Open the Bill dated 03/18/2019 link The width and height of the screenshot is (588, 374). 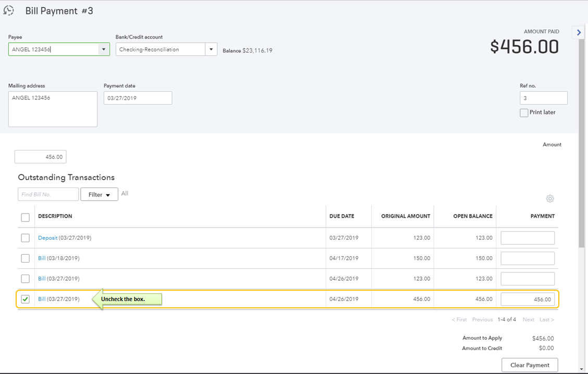point(42,258)
